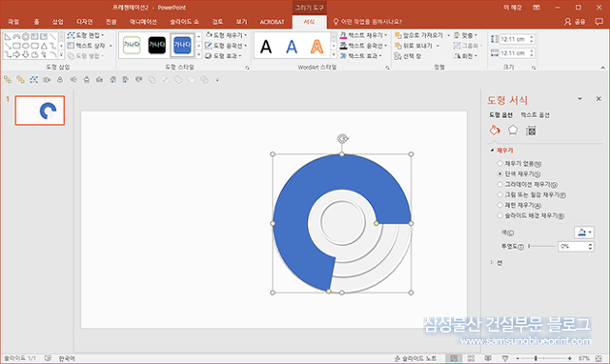Select 채우기 없음 (No fill) radio

click(x=500, y=164)
